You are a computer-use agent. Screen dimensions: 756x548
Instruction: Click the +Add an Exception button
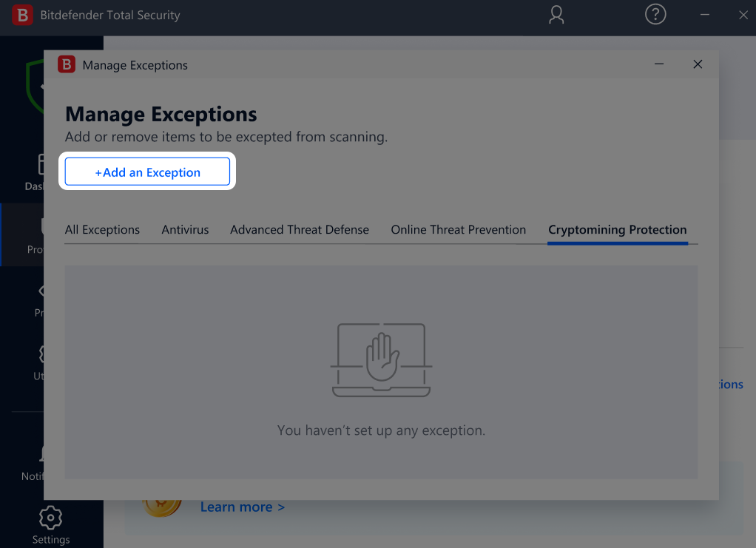[x=147, y=172]
